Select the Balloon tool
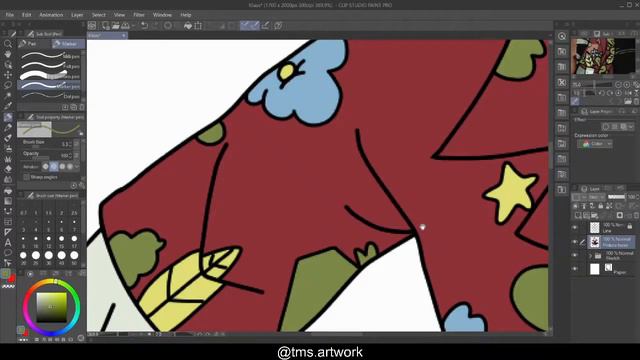 tap(7, 253)
